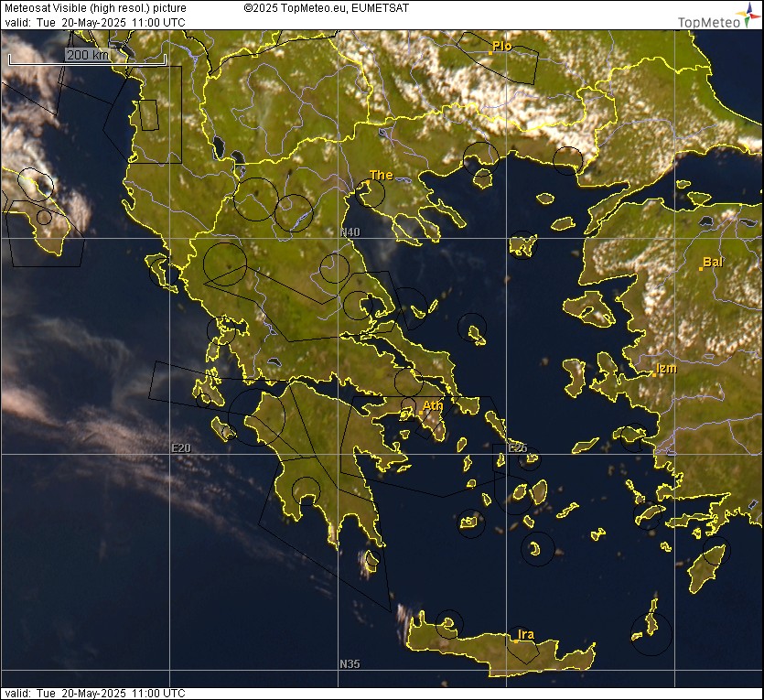
Task: Click the orange marker at Izmir
Action: click(x=654, y=374)
